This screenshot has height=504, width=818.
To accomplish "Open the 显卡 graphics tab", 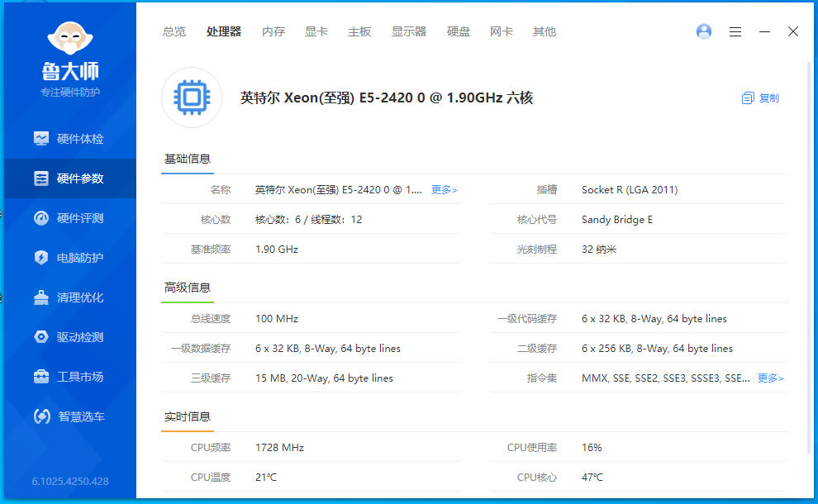I will [316, 32].
